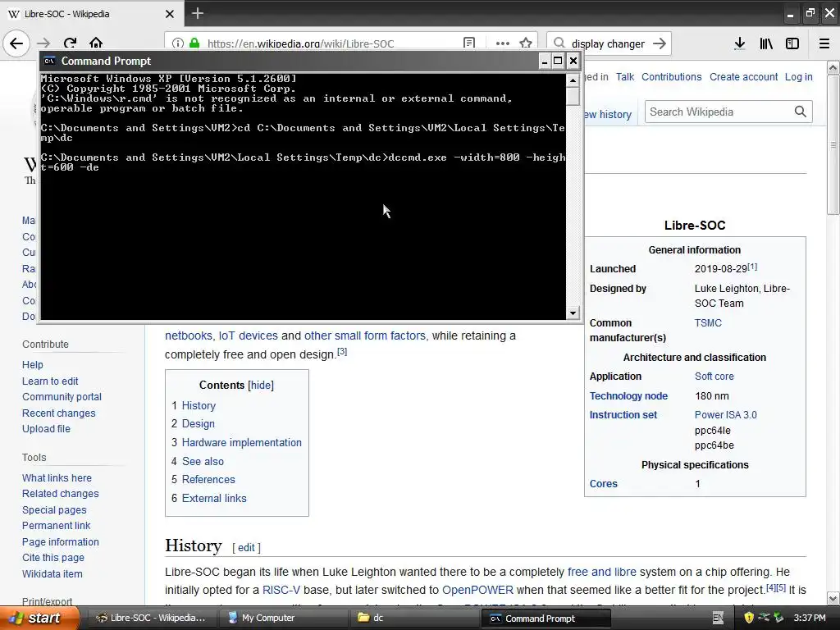Open the Cores infobox link

603,484
